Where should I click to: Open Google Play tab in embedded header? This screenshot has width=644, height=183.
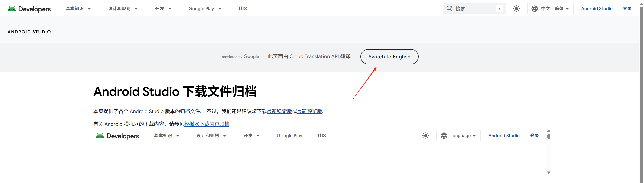(290, 136)
